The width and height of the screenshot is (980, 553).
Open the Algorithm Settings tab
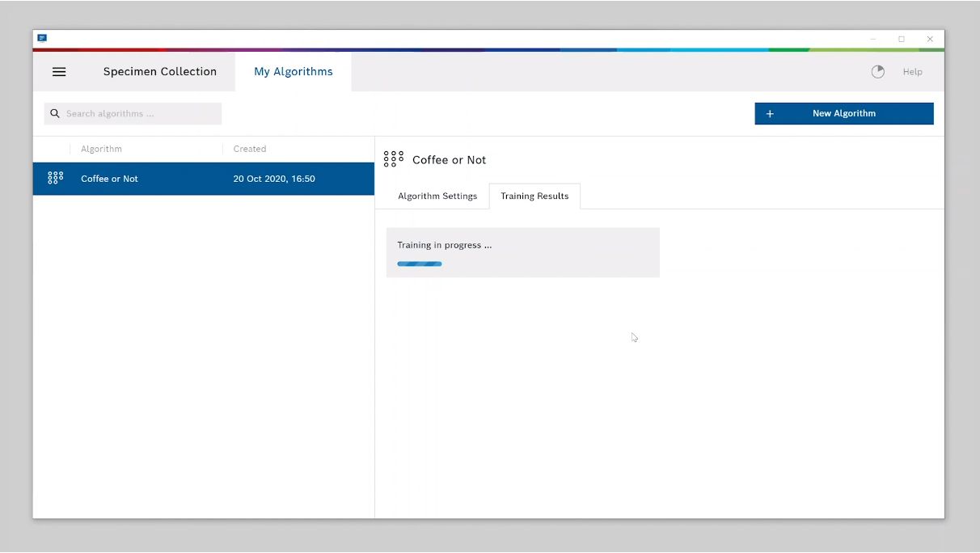coord(437,196)
